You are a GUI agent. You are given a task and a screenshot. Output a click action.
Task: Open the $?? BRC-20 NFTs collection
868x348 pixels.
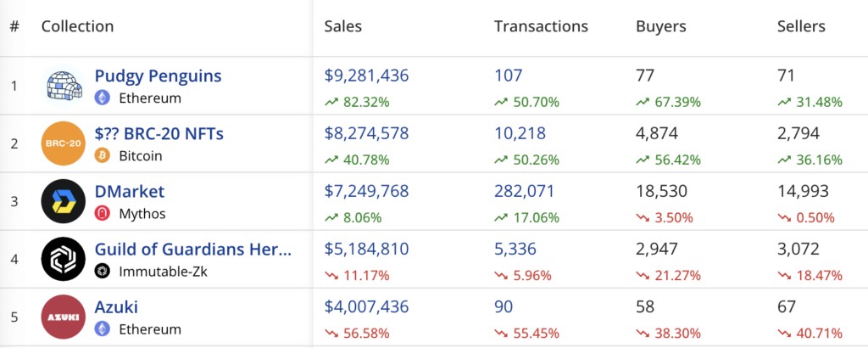(x=159, y=133)
